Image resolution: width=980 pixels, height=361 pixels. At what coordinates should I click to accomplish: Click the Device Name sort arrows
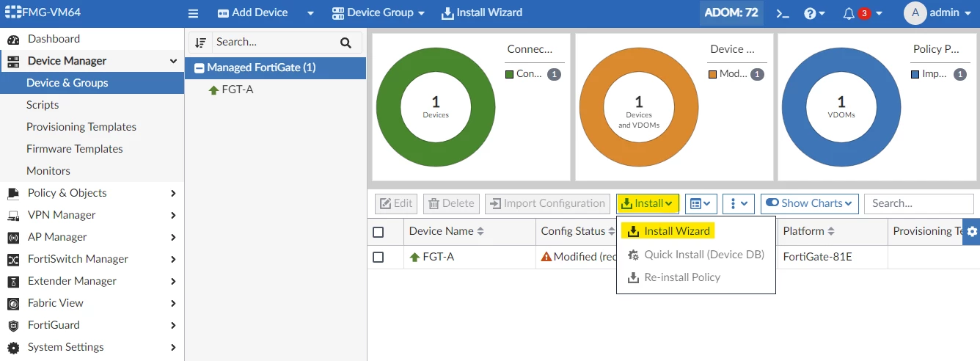(x=480, y=231)
